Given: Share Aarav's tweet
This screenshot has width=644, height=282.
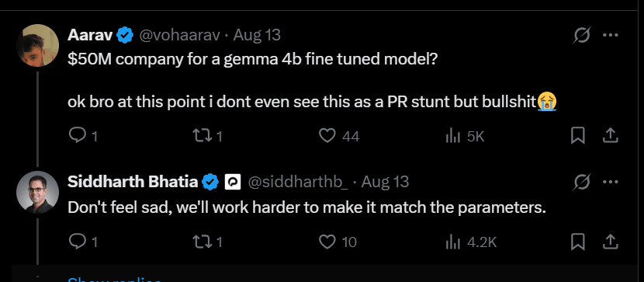Looking at the screenshot, I should point(611,136).
